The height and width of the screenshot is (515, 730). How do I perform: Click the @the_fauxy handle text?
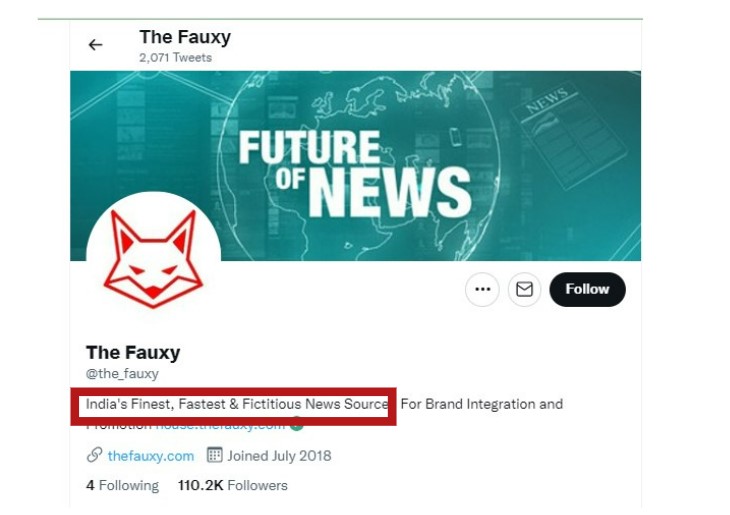pyautogui.click(x=122, y=373)
